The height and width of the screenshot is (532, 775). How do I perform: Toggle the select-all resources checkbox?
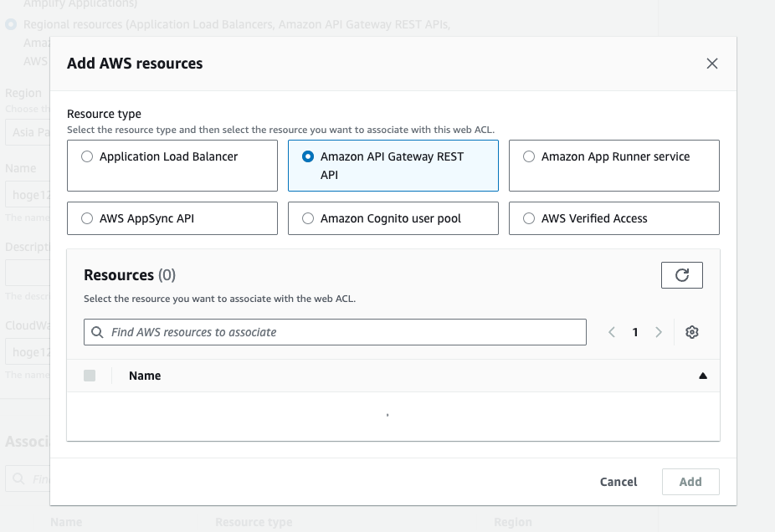point(90,376)
